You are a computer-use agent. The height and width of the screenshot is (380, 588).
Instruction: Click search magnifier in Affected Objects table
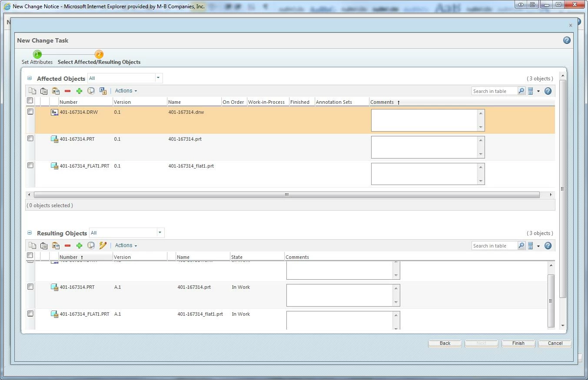coord(522,91)
